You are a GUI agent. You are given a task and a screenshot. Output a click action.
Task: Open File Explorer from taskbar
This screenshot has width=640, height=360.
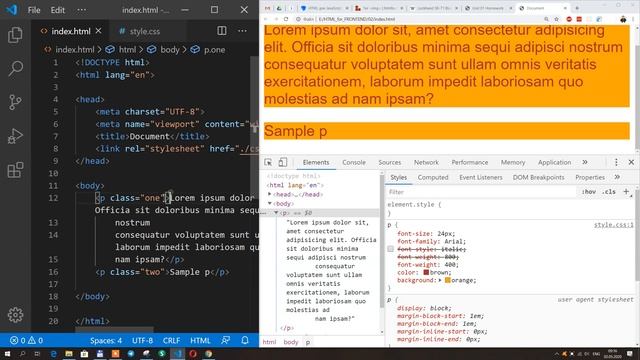[x=69, y=353]
